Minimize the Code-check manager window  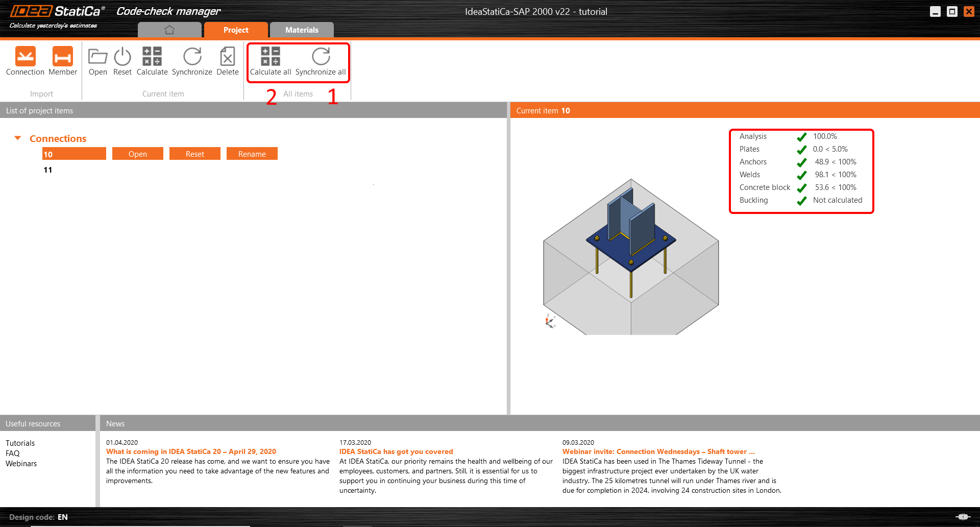click(x=935, y=11)
